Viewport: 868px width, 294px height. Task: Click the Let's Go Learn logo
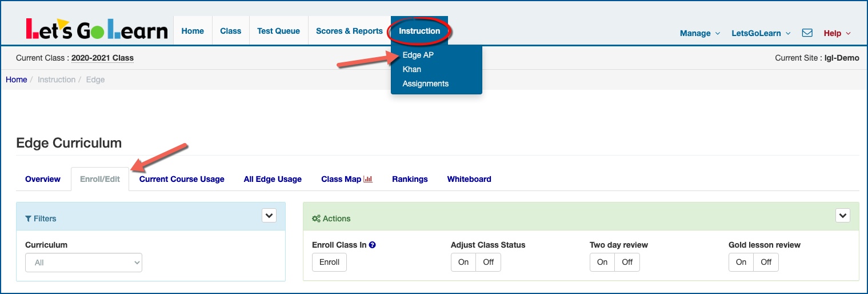[97, 30]
